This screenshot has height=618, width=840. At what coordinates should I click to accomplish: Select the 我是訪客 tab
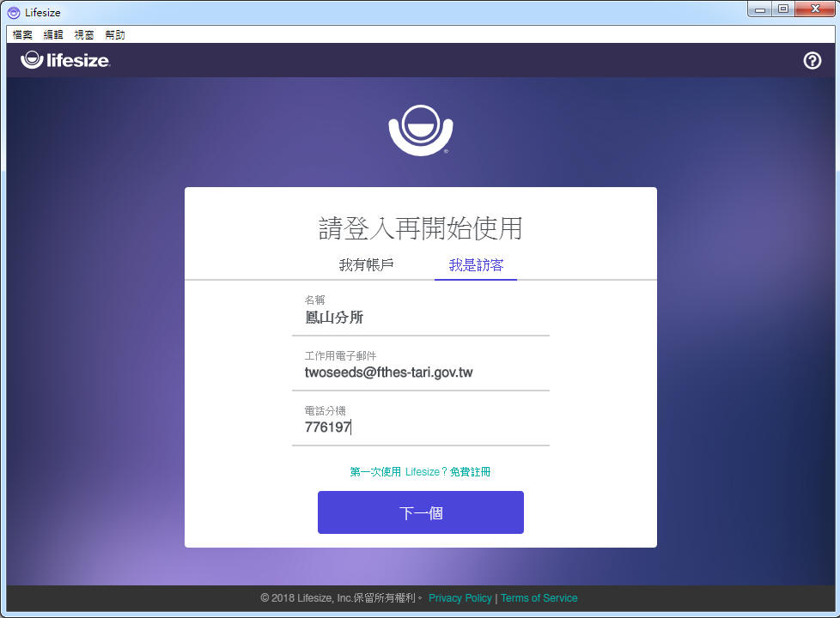click(476, 264)
